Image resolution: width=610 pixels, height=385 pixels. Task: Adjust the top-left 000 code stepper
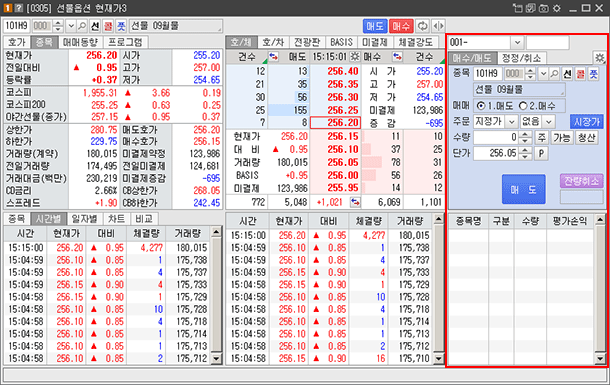[58, 26]
